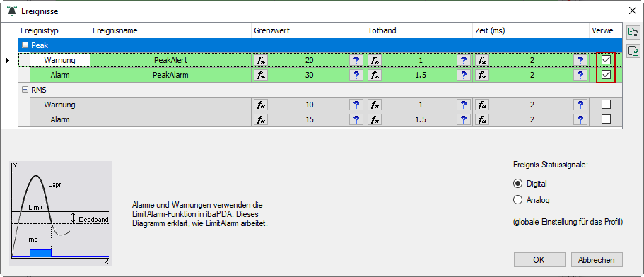Open Zeit help for Peak Warnung
The image size is (644, 277).
580,60
